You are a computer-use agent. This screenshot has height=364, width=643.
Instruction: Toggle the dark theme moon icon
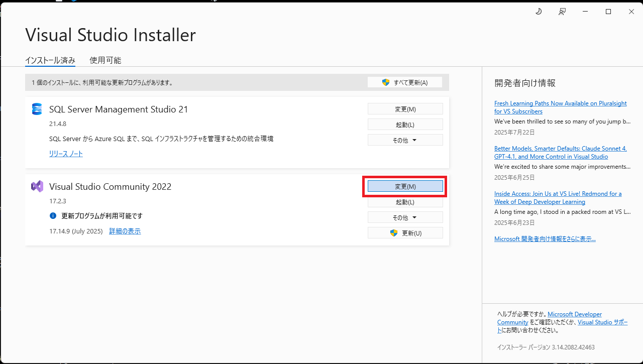click(539, 12)
